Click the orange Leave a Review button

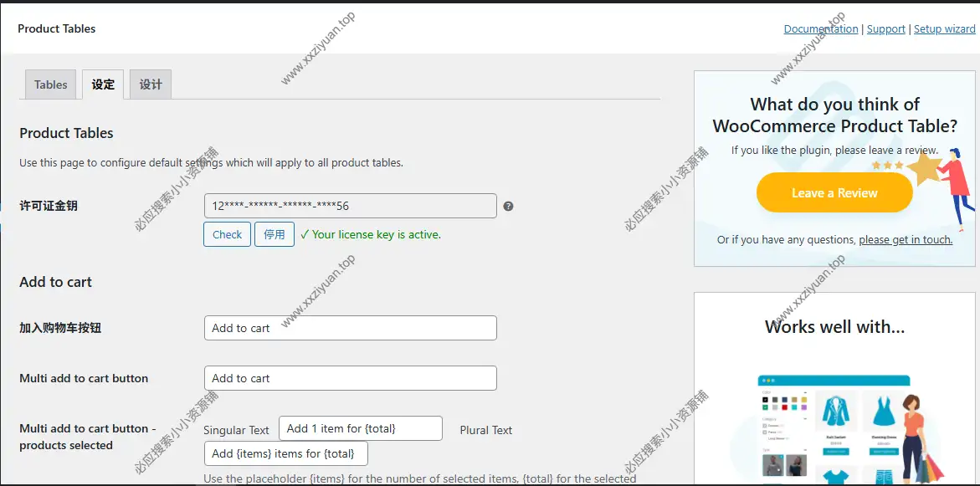tap(834, 193)
